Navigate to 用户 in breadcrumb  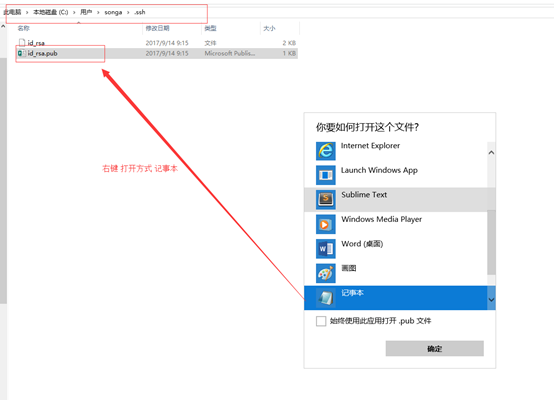point(86,12)
